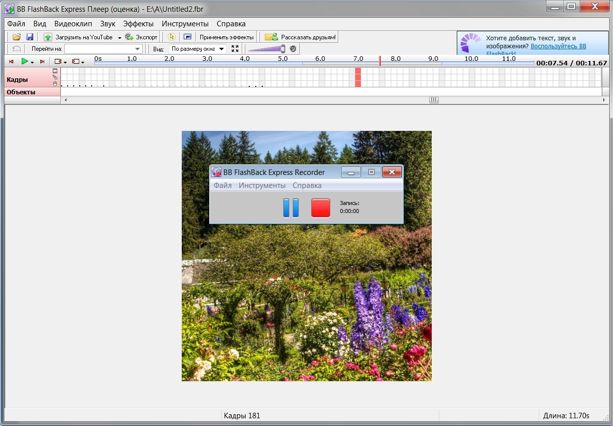Image resolution: width=613 pixels, height=426 pixels.
Task: Click Рассказать друзьям button
Action: click(300, 37)
